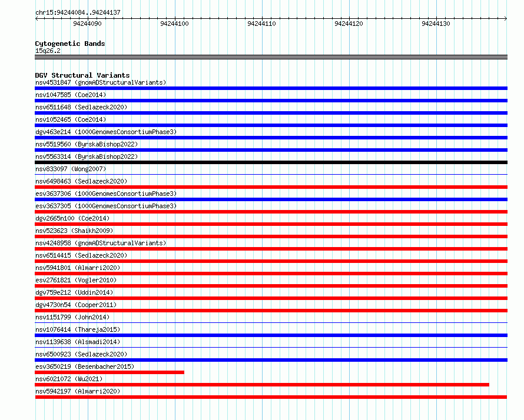Screen dimensions: 524x420
Task: Click nsv4248958 (gnomADStructuralVariants) label
Action: [101, 243]
